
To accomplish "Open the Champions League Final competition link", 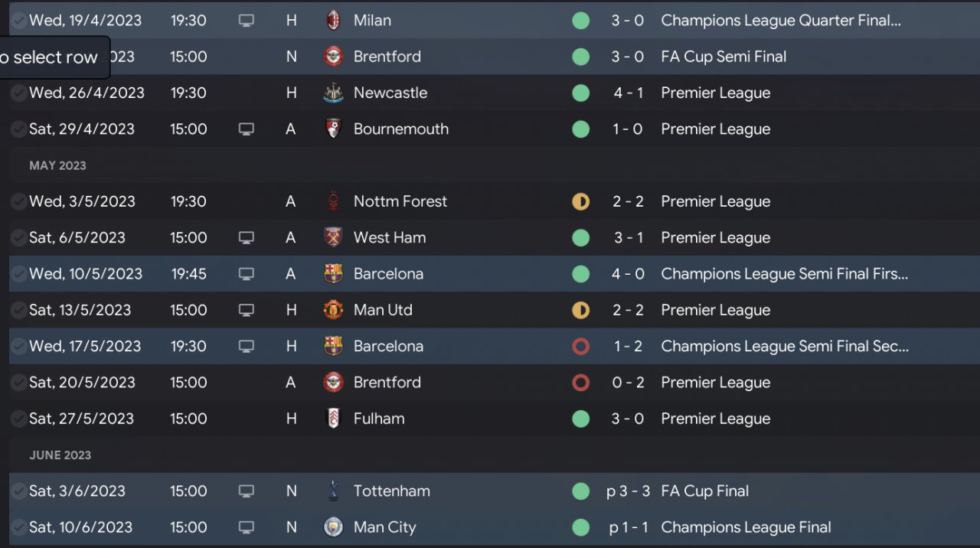I will (745, 527).
